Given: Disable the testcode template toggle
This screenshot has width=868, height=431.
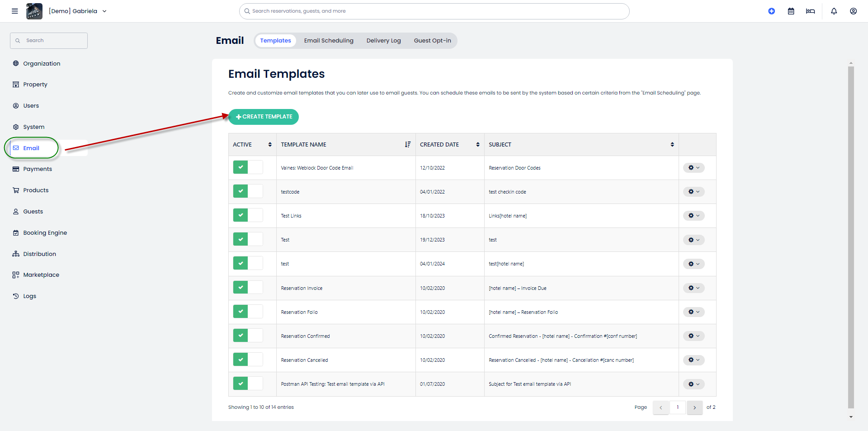Looking at the screenshot, I should [247, 192].
